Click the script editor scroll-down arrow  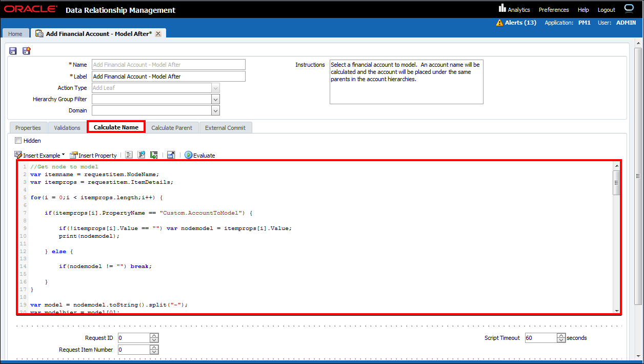[x=616, y=310]
